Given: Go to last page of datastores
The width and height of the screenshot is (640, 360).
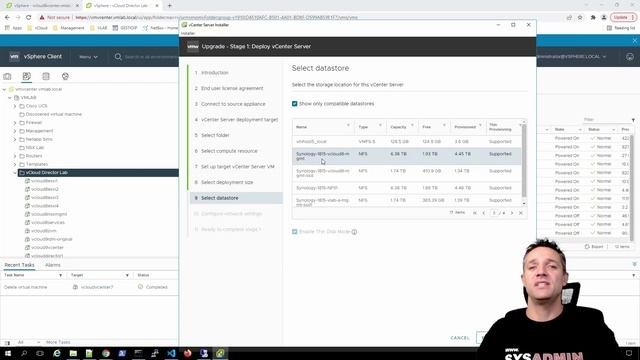Looking at the screenshot, I should pos(521,213).
